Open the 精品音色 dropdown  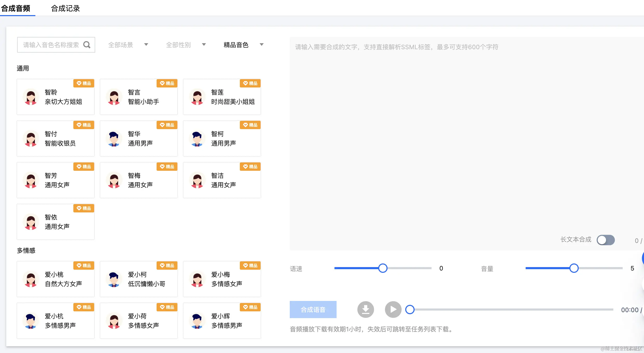244,45
